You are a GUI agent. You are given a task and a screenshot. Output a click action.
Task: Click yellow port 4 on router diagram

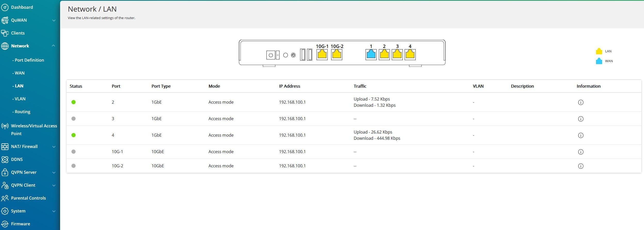[x=410, y=54]
